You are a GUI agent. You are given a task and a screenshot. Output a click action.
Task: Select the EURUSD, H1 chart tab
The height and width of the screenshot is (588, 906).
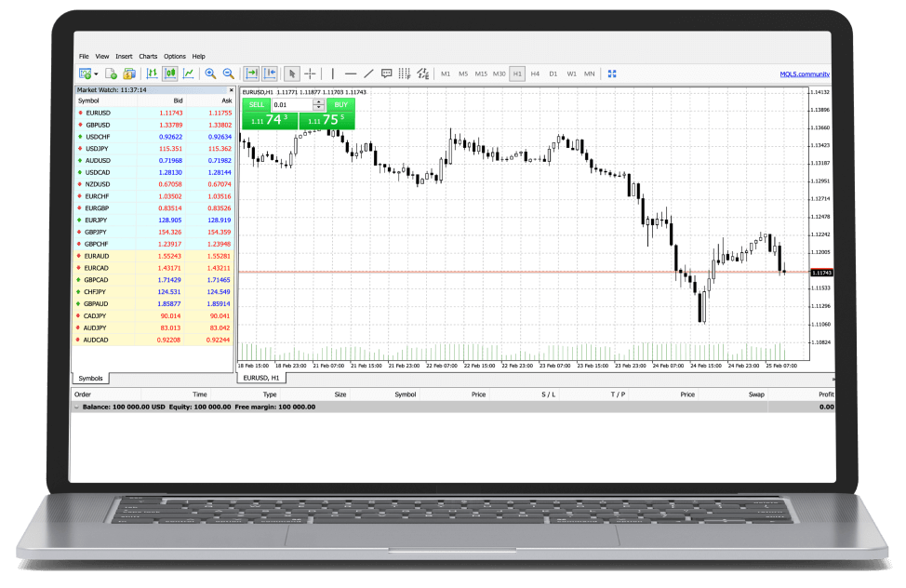click(x=261, y=378)
